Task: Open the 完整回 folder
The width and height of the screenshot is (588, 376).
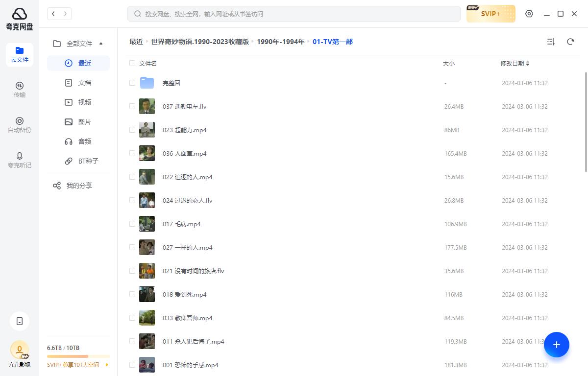Action: tap(171, 83)
